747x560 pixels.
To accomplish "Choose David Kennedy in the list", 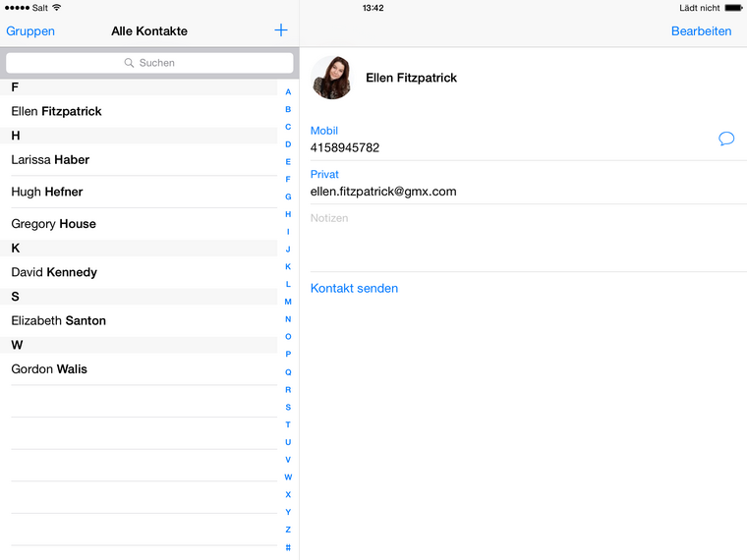I will point(54,272).
